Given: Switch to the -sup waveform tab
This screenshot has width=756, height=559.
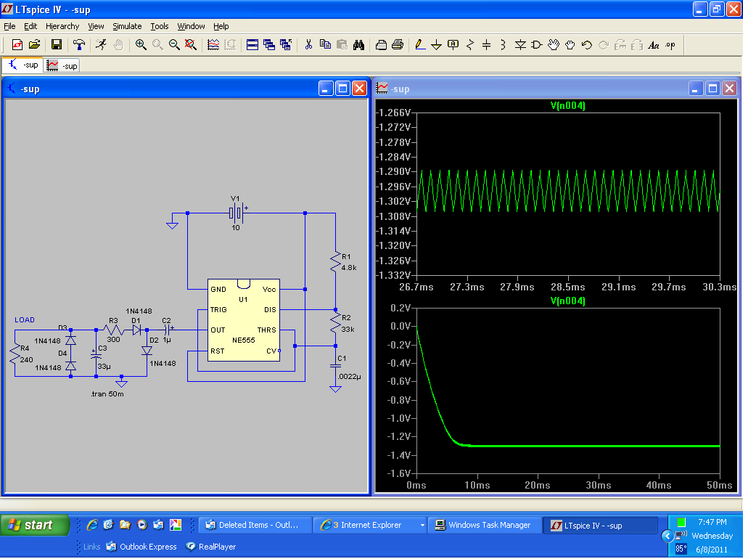Looking at the screenshot, I should (62, 65).
